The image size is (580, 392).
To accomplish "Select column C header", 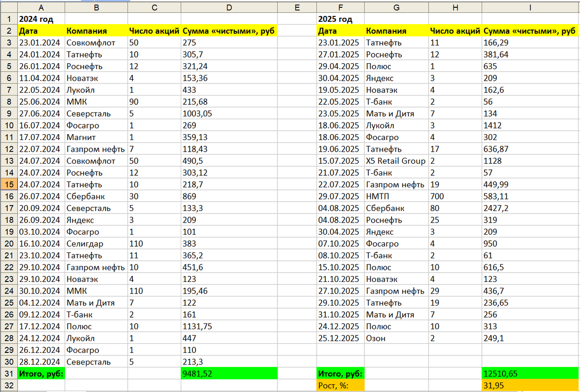I will tap(154, 8).
